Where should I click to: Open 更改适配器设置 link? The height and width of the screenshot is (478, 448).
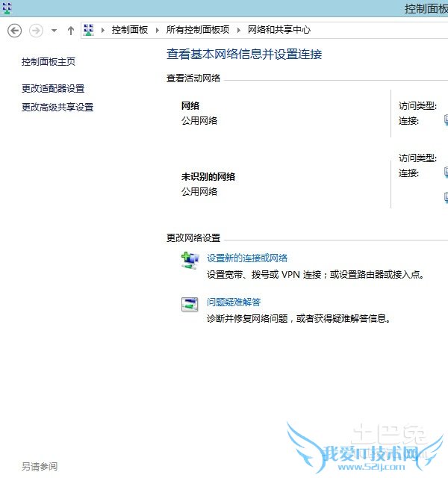point(53,89)
